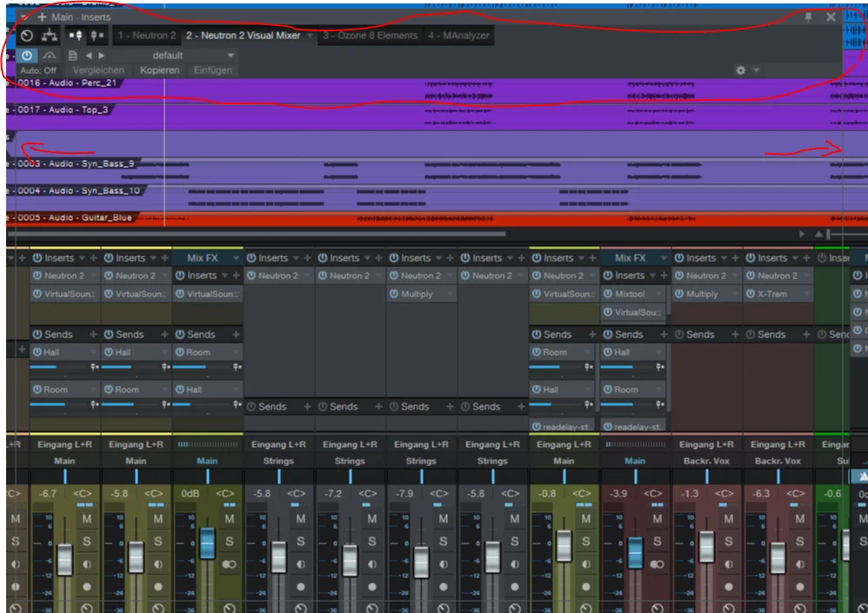The width and height of the screenshot is (868, 613).
Task: Open the routing view icon in plugin header
Action: [x=50, y=36]
